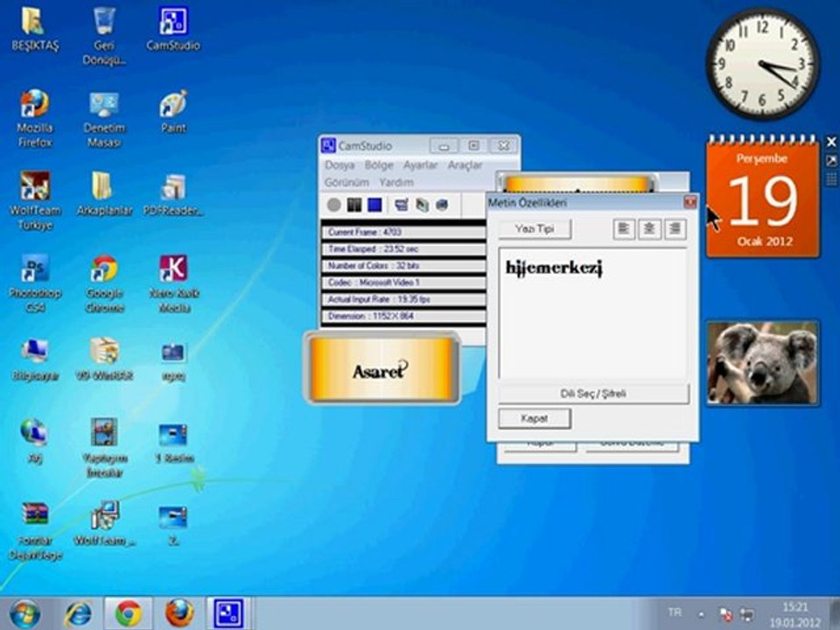Select the Bilgisayar desktop icon
840x630 pixels.
[35, 359]
